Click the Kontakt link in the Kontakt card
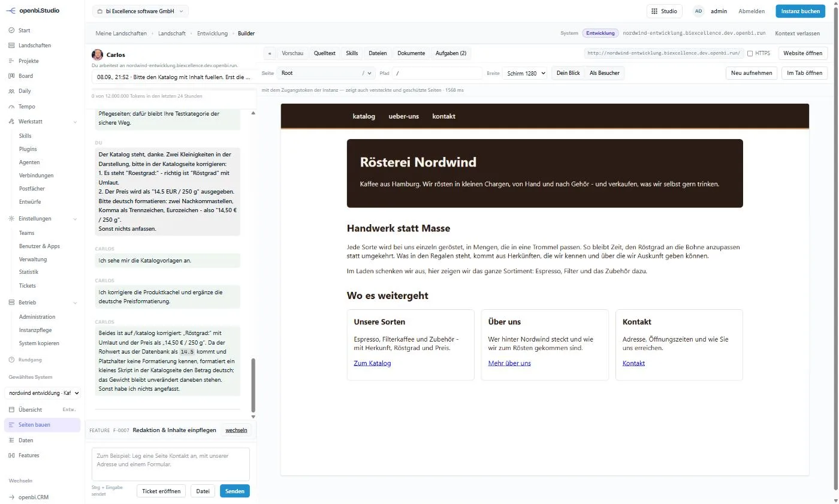Image resolution: width=839 pixels, height=504 pixels. pyautogui.click(x=633, y=363)
